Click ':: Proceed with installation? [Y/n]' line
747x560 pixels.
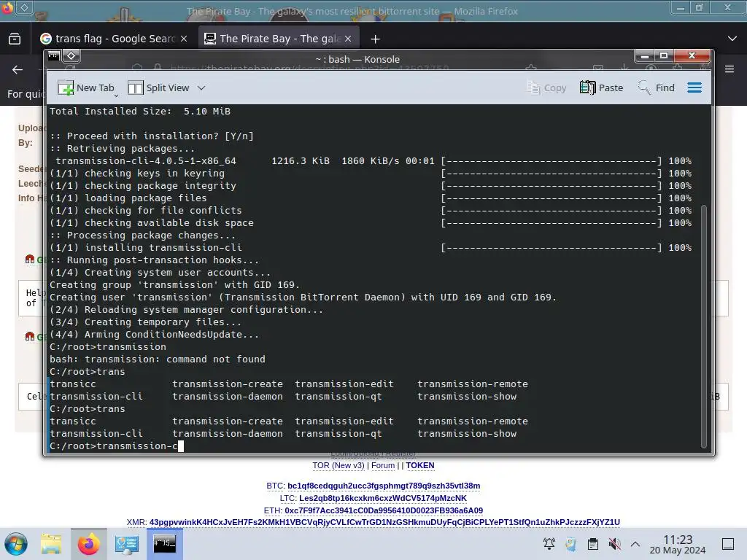152,136
